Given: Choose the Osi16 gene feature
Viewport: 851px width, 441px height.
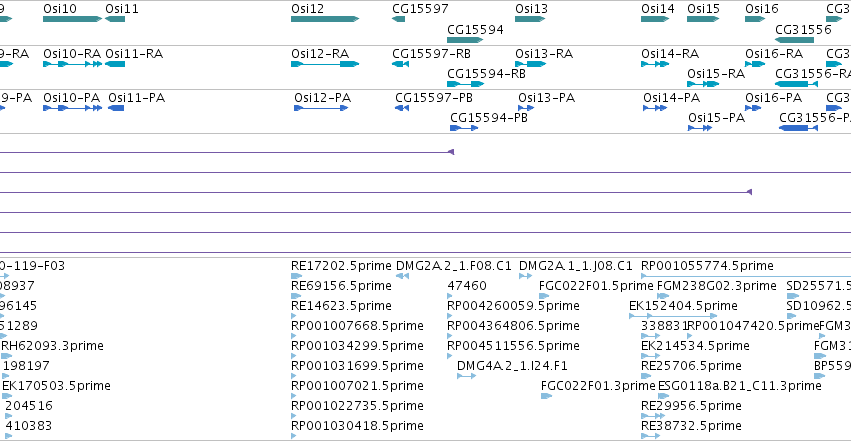Looking at the screenshot, I should point(755,19).
